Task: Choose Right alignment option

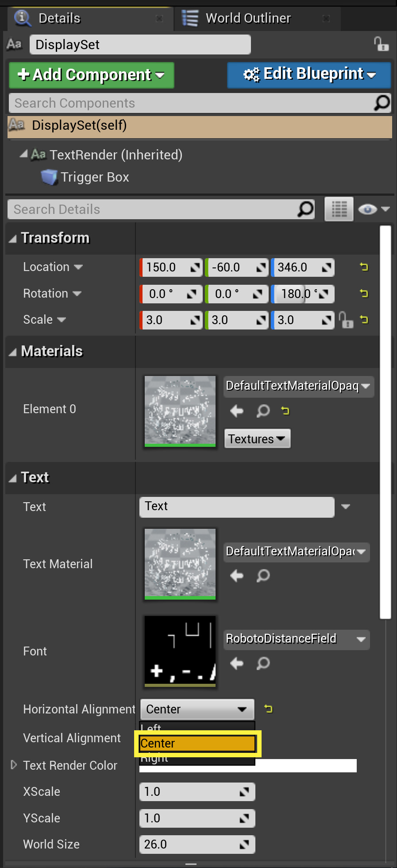Action: click(197, 759)
